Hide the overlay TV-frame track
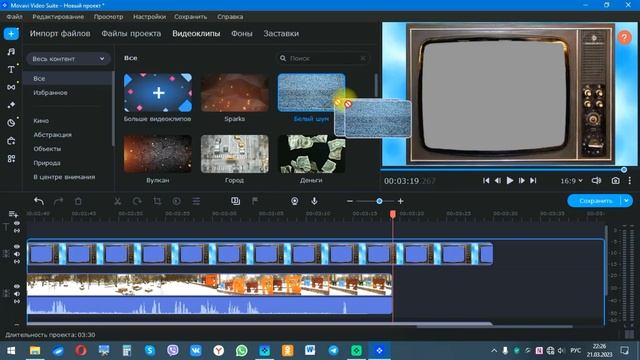 pyautogui.click(x=17, y=247)
